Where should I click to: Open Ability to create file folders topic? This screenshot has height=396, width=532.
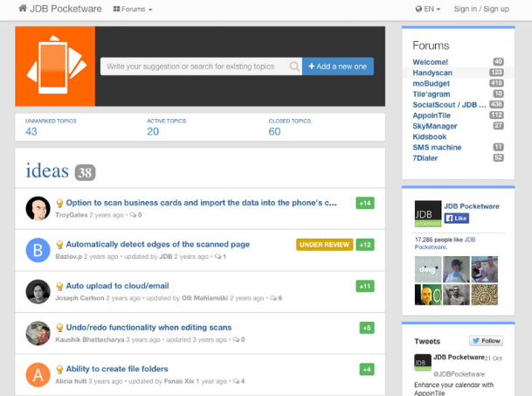(x=117, y=369)
